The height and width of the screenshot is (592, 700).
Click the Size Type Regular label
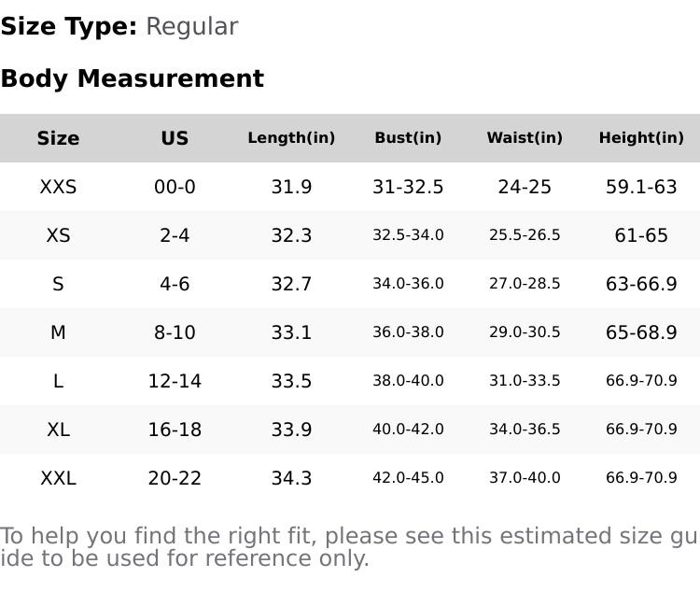coord(119,26)
